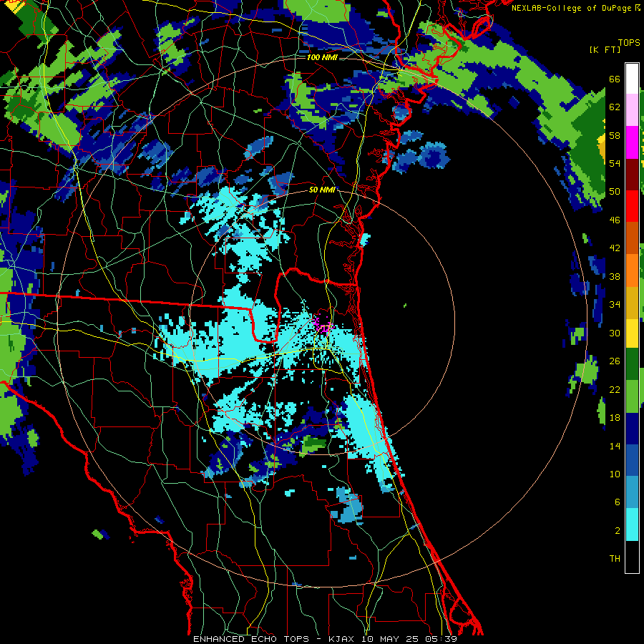This screenshot has width=644, height=644.
Task: Pick the cyan legend swatch
Action: [x=632, y=525]
